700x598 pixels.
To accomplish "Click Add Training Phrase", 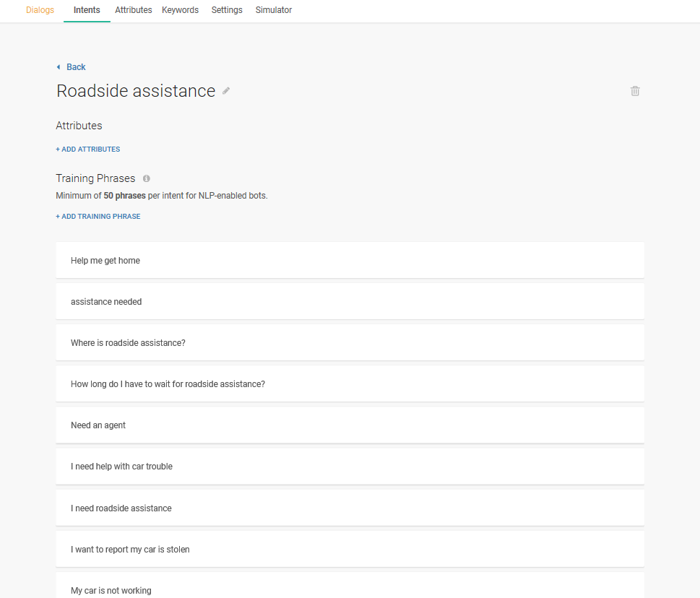I will [x=98, y=217].
